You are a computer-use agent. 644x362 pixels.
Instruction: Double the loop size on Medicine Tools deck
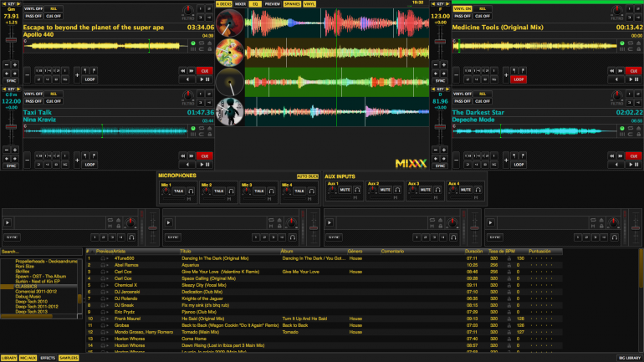(506, 75)
